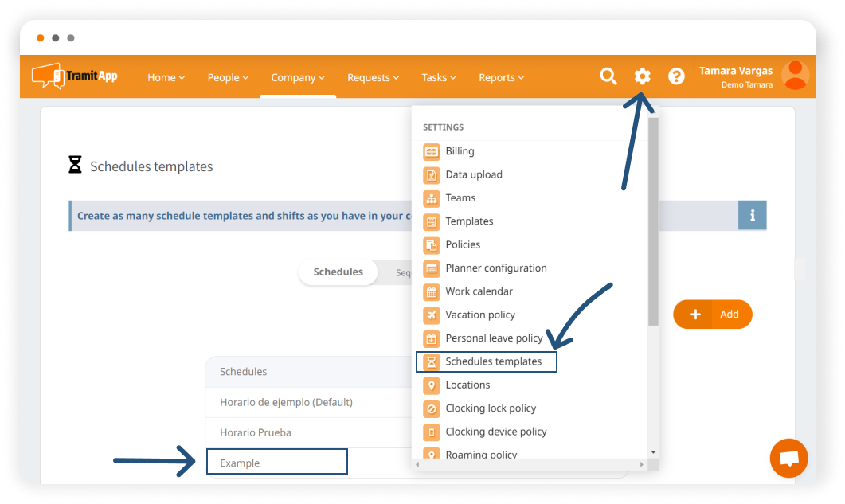Expand the Home dropdown menu
Viewport: 845px width, 504px height.
(x=166, y=78)
